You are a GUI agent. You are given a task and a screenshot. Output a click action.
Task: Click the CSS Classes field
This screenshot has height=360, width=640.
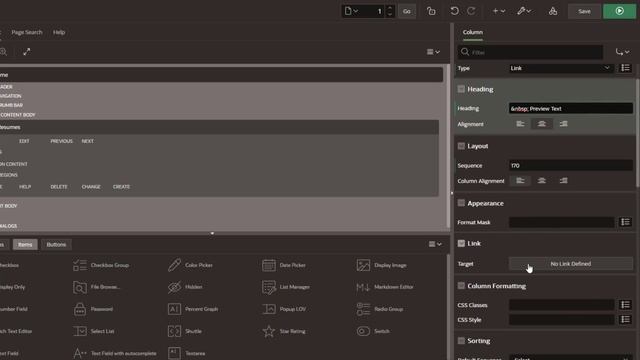pos(561,305)
